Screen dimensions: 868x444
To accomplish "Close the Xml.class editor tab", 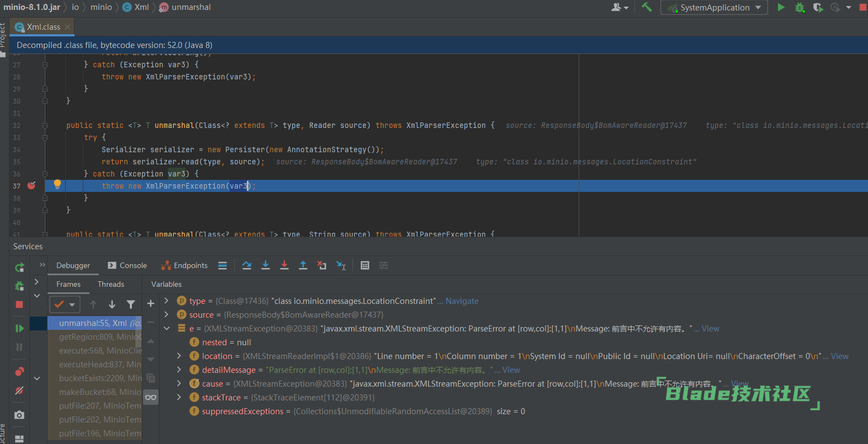I will pos(67,27).
